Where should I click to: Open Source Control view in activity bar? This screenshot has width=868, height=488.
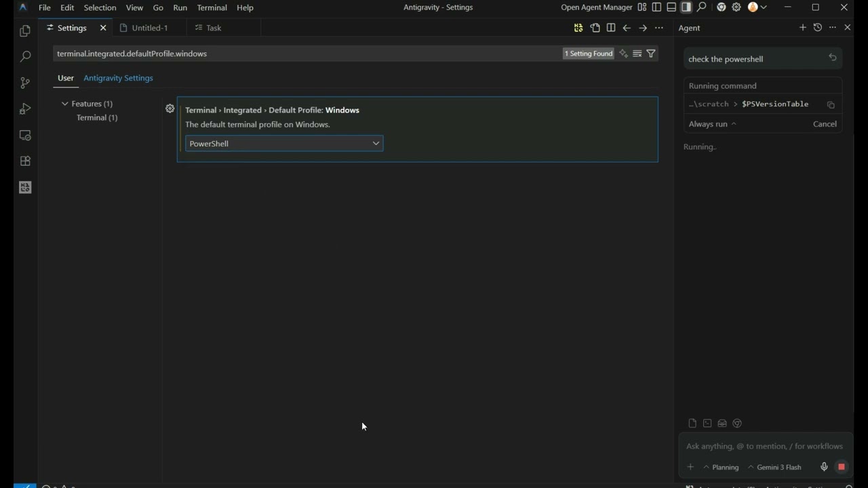pyautogui.click(x=25, y=83)
